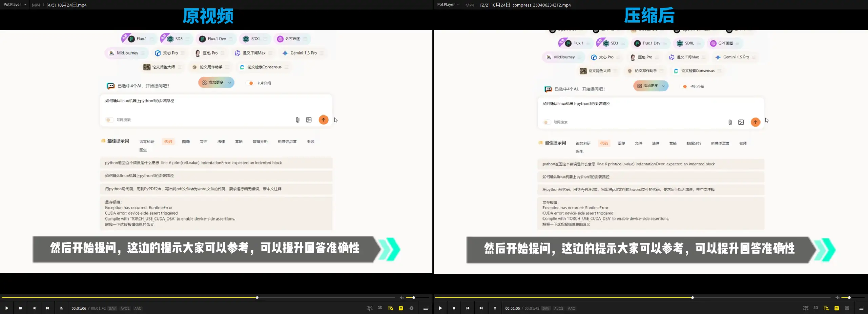Open the control panel gear in left player

pos(411,308)
